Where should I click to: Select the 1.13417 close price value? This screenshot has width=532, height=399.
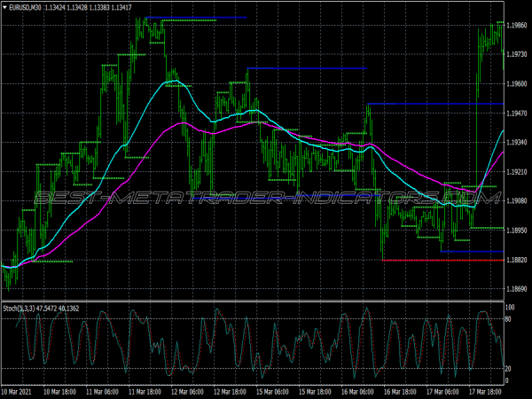pos(121,7)
